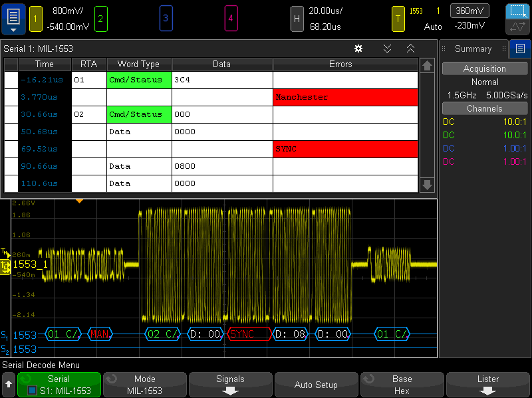The image size is (532, 398).
Task: Open the MIL-1553 lister settings gear
Action: [358, 49]
